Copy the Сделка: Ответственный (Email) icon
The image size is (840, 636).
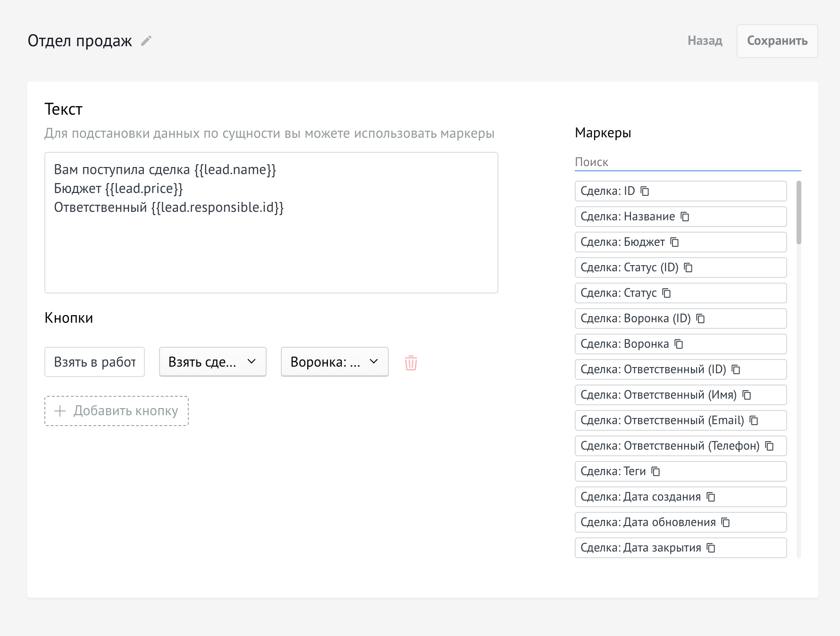pos(754,420)
